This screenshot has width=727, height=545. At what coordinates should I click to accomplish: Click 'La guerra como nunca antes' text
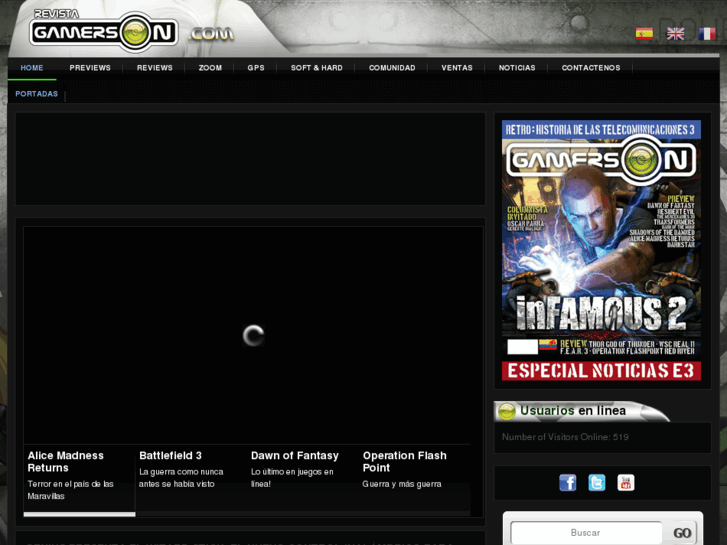181,478
